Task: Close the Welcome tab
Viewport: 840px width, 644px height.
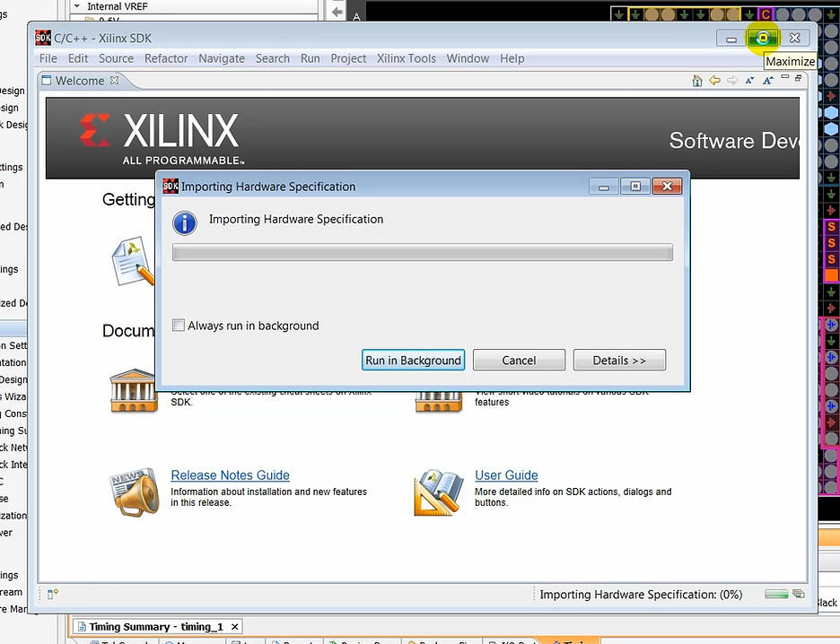Action: click(x=113, y=80)
